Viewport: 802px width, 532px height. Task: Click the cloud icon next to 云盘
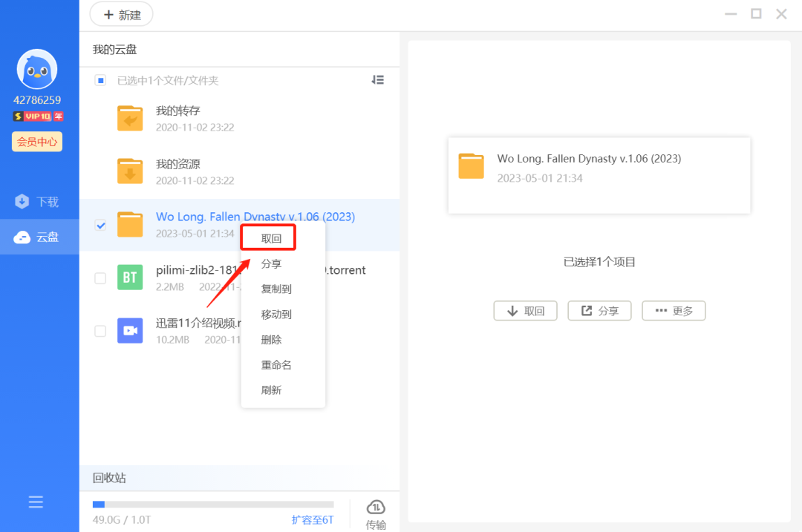22,237
